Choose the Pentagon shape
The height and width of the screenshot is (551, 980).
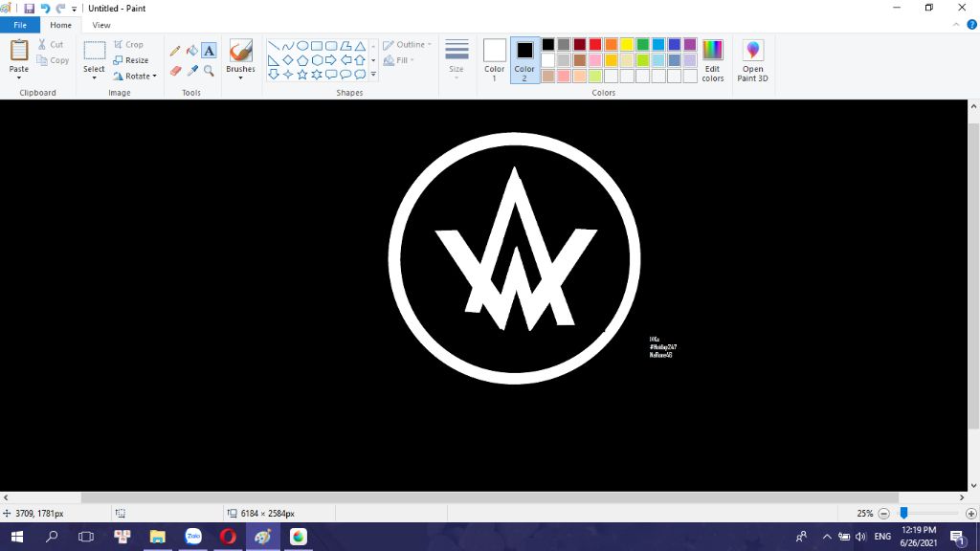coord(302,60)
